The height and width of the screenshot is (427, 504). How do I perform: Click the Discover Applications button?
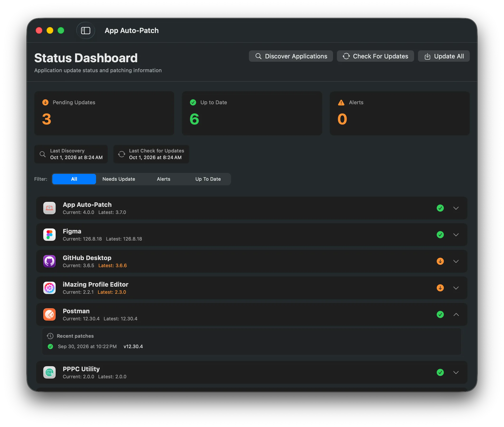291,56
